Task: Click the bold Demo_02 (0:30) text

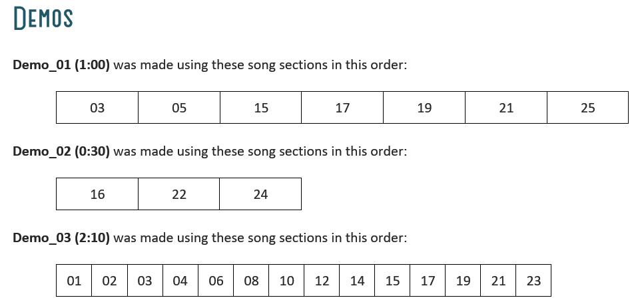Action: click(62, 152)
